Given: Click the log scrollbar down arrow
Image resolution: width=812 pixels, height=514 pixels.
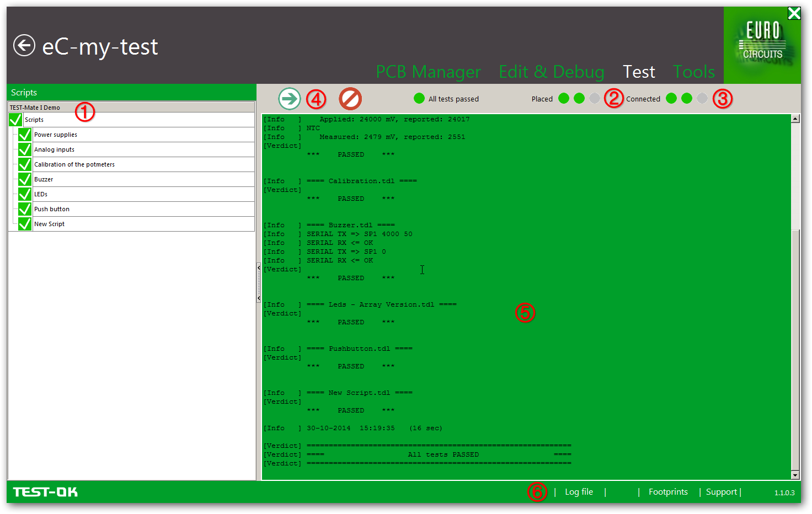Looking at the screenshot, I should pyautogui.click(x=795, y=475).
